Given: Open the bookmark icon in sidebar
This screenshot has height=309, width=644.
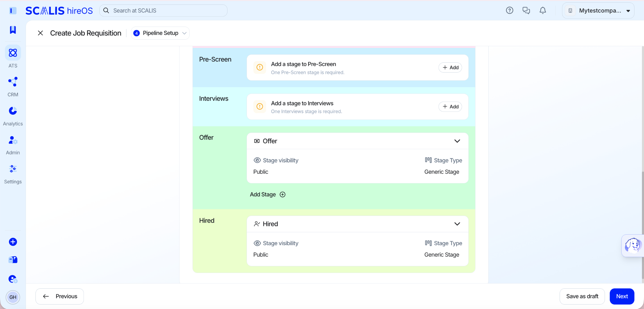Looking at the screenshot, I should point(13,30).
